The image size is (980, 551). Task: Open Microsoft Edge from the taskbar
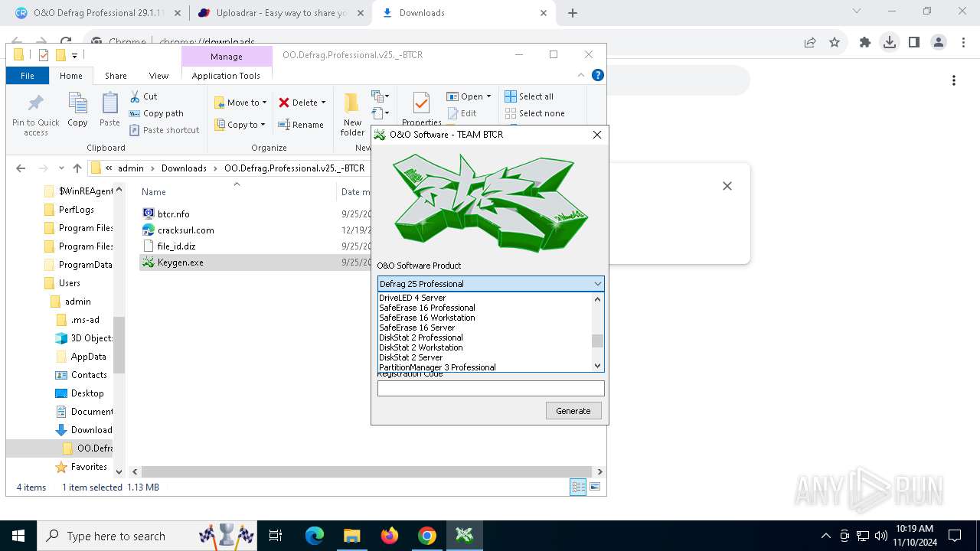point(315,536)
